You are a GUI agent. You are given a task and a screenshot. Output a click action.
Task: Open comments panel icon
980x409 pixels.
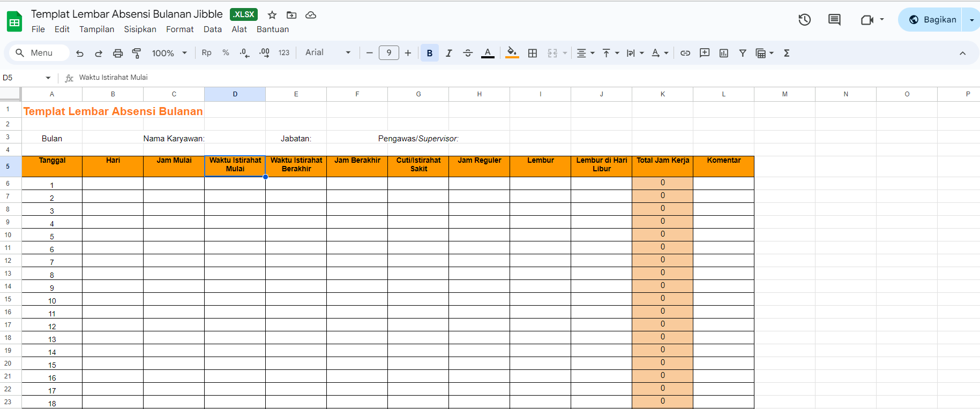(x=834, y=20)
